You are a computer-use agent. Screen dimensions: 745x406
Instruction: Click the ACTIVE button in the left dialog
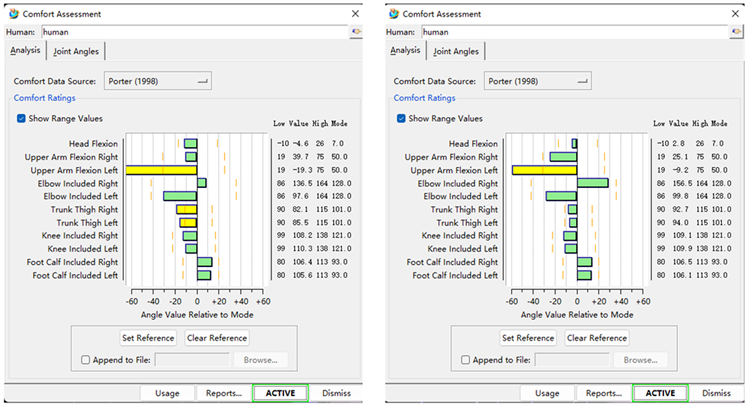click(x=280, y=393)
